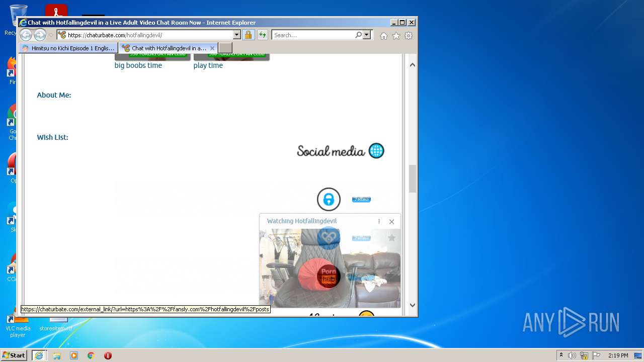Expand the search provider dropdown
The width and height of the screenshot is (644, 362).
pos(367,35)
